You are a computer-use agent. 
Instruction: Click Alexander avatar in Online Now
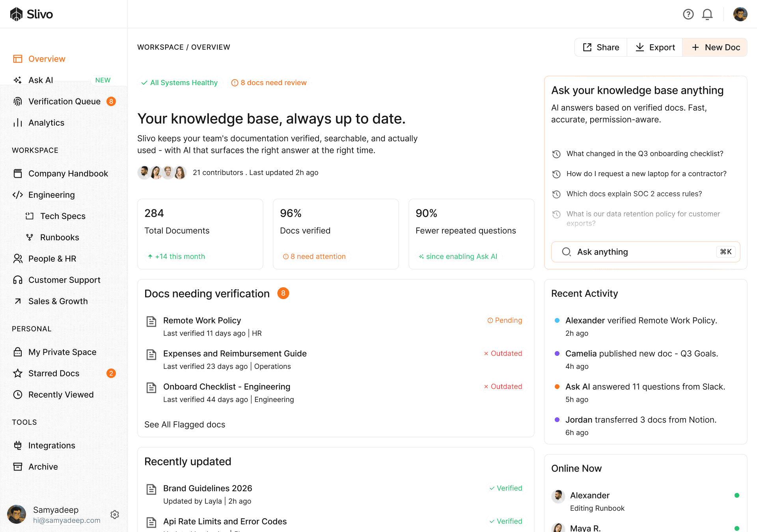pyautogui.click(x=558, y=496)
